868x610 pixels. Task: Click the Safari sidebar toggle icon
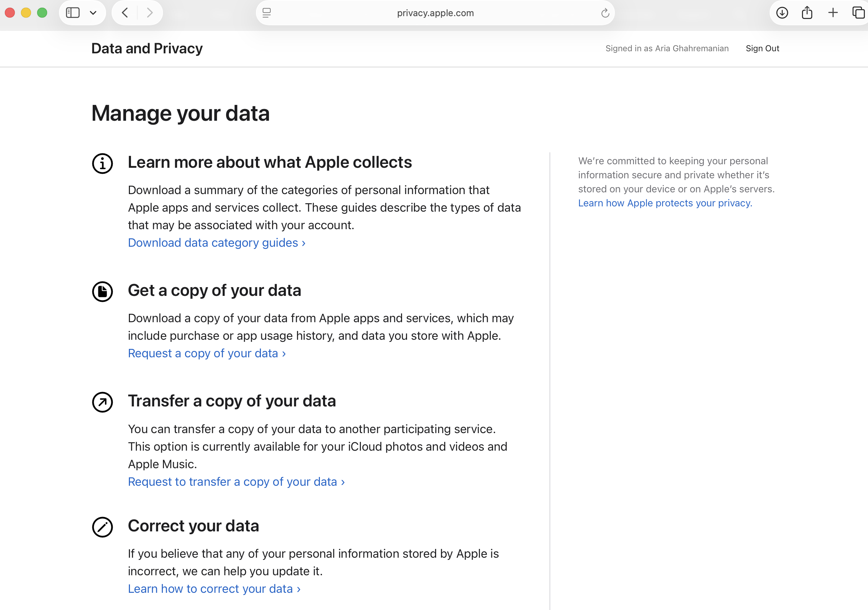click(x=73, y=13)
